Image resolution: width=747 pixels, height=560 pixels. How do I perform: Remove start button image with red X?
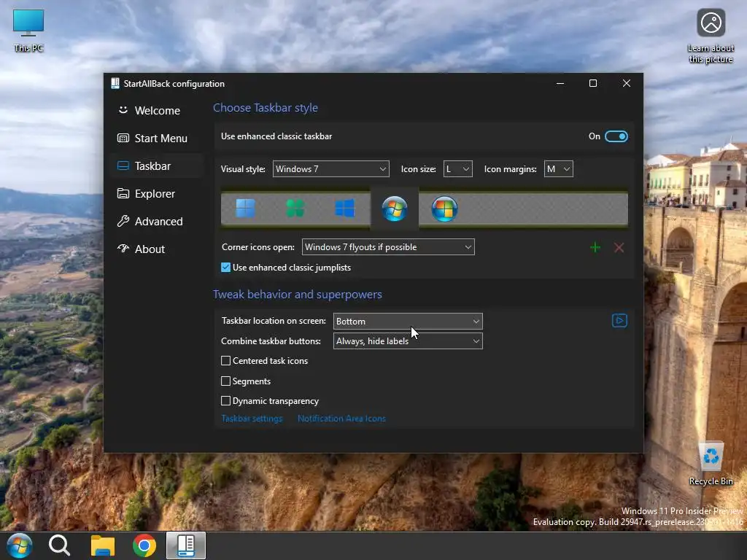click(619, 247)
